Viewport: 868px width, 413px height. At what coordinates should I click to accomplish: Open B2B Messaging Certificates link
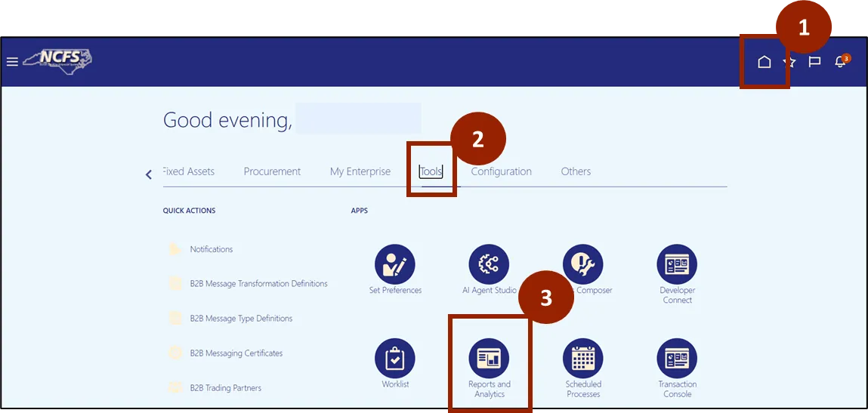pyautogui.click(x=236, y=353)
